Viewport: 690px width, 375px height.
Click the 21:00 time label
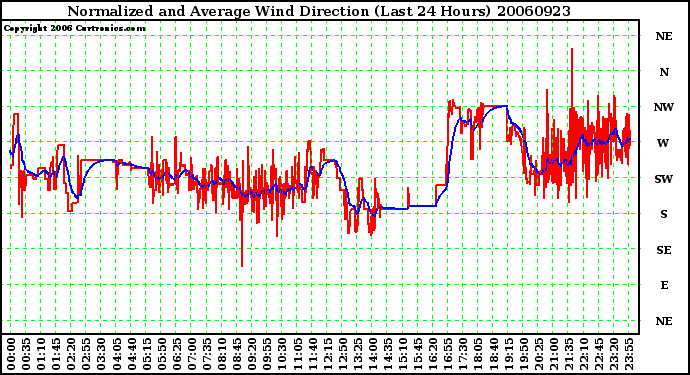pyautogui.click(x=553, y=354)
